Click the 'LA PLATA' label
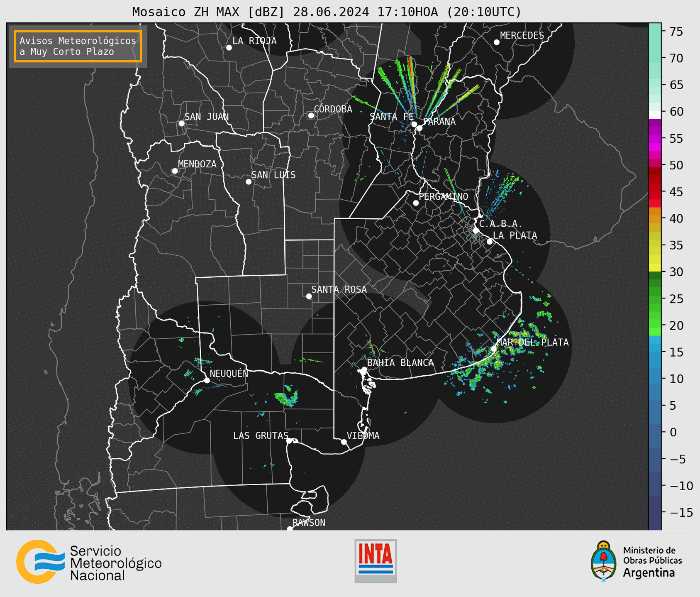The image size is (700, 597). [515, 235]
